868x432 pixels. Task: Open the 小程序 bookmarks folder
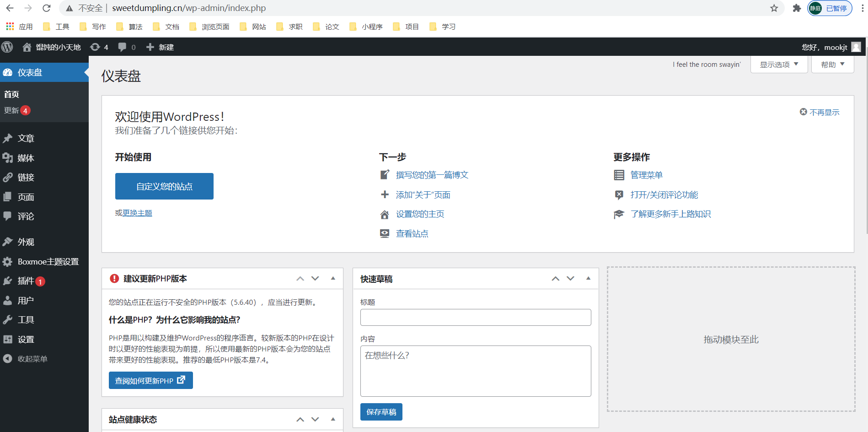point(366,27)
